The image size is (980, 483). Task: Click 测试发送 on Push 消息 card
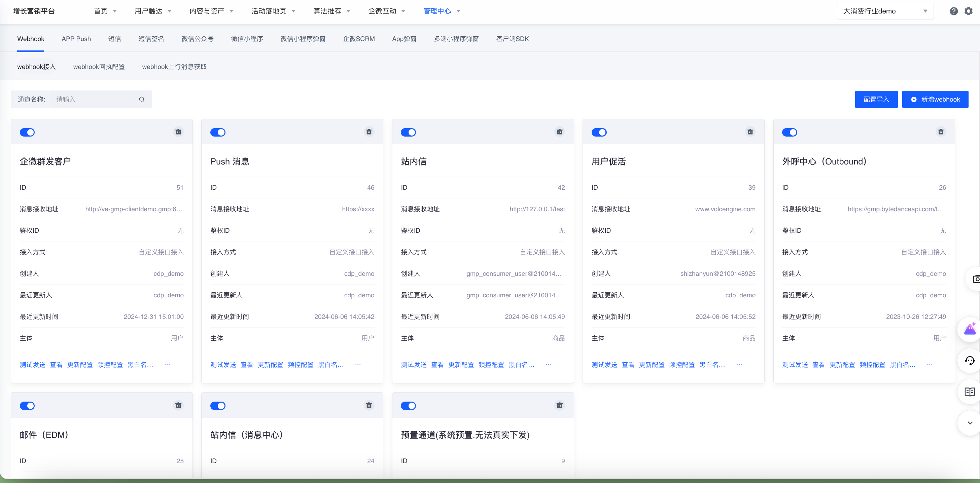click(223, 365)
